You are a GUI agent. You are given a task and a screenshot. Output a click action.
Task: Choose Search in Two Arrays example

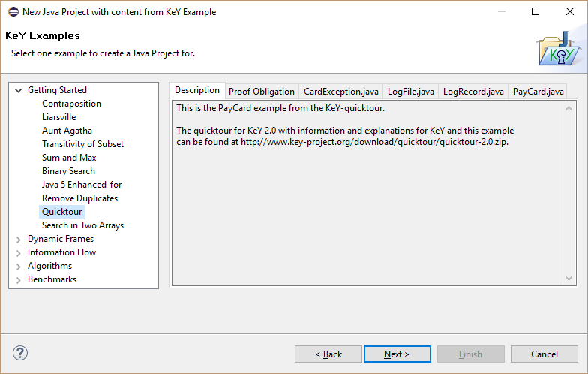pyautogui.click(x=82, y=225)
